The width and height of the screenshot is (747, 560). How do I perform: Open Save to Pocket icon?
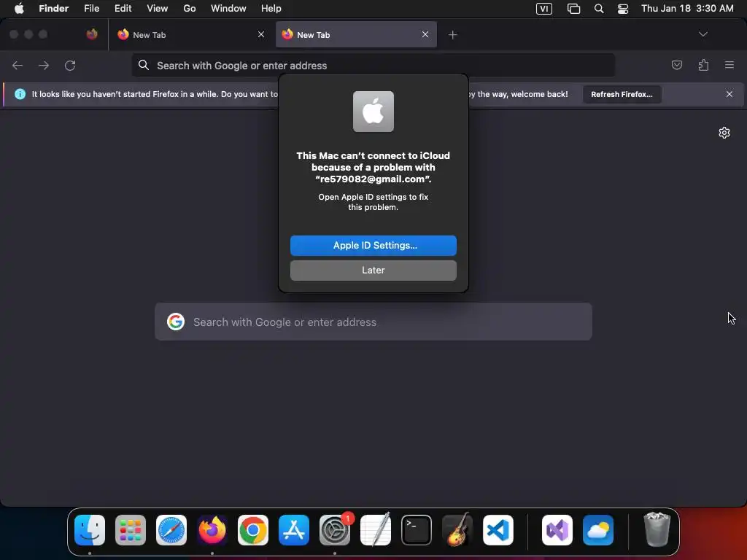[x=676, y=65]
